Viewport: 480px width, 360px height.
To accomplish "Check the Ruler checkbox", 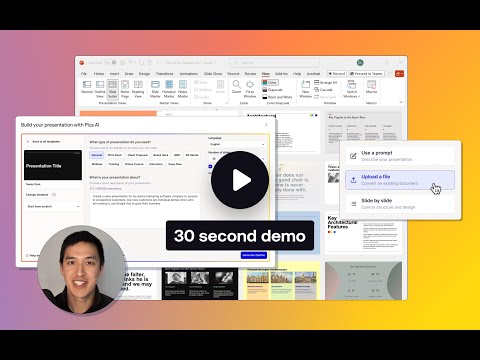I will 196,82.
